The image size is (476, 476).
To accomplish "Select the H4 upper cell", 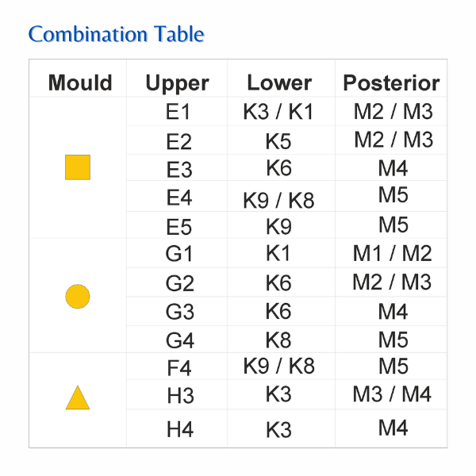I will [180, 430].
